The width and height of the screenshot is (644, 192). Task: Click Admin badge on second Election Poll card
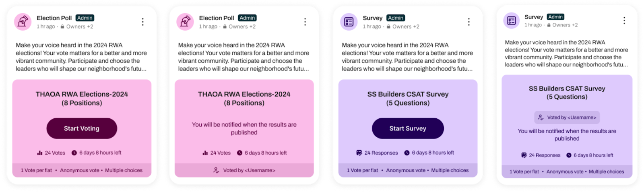point(247,18)
